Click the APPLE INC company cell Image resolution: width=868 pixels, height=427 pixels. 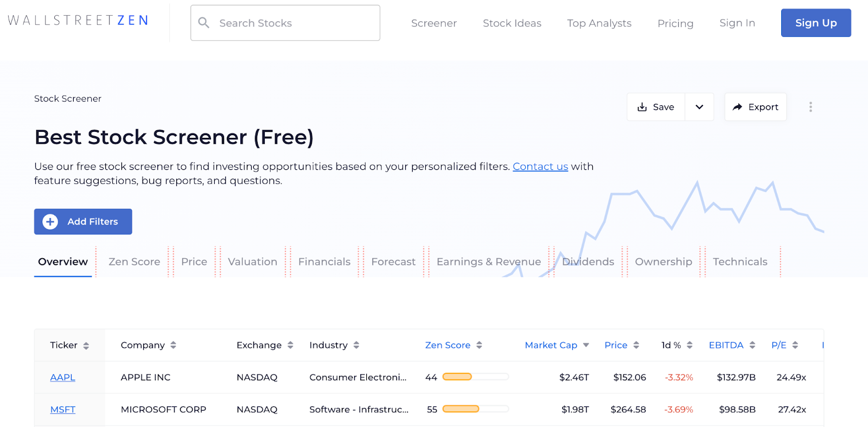145,377
